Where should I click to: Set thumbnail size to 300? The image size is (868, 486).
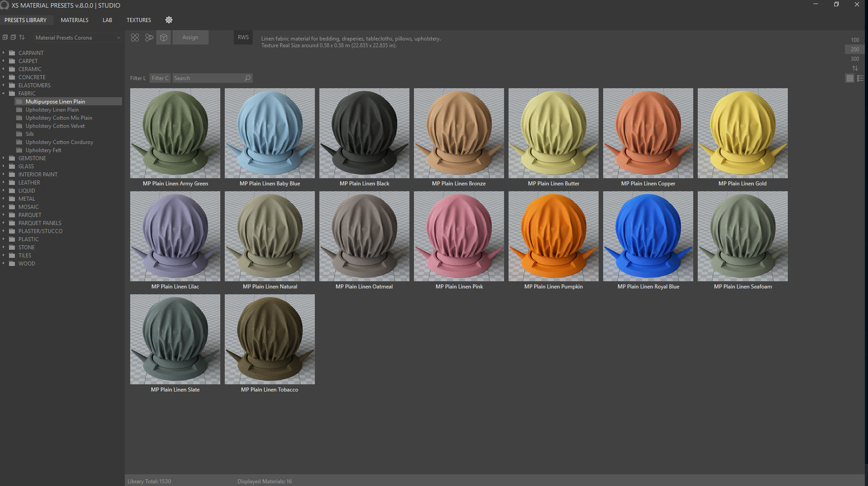pyautogui.click(x=855, y=59)
